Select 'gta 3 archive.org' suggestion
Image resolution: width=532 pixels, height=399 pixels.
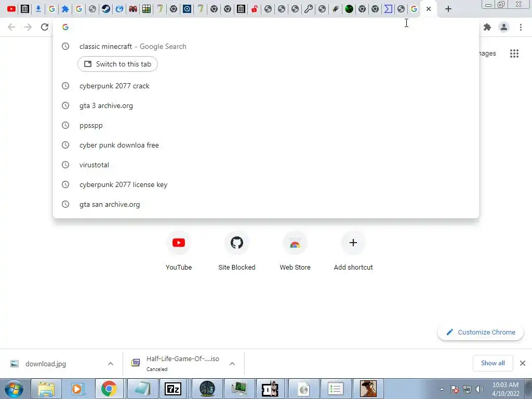tap(266, 105)
